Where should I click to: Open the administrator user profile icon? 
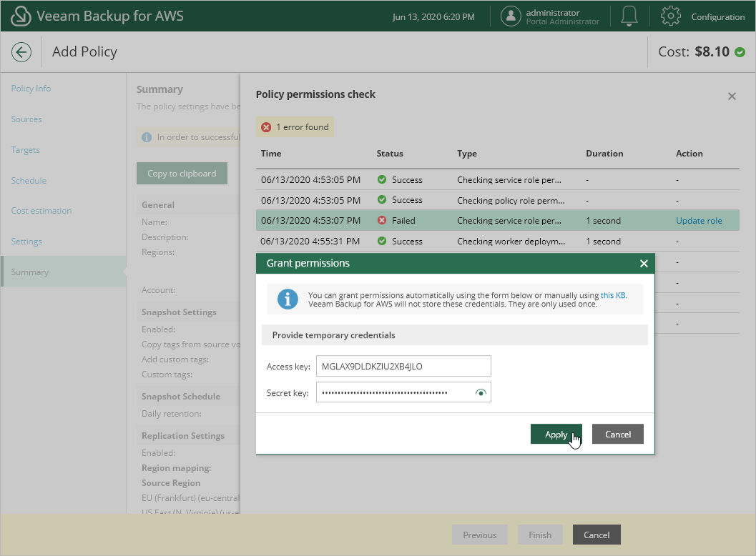click(511, 16)
